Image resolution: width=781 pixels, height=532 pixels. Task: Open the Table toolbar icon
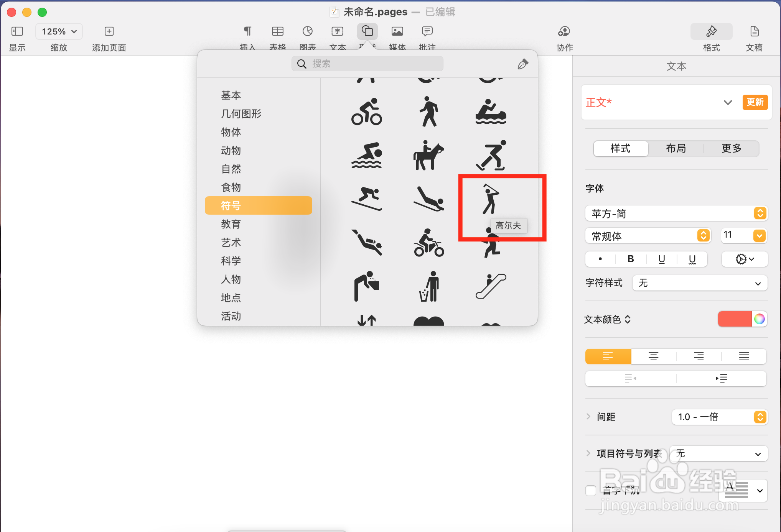pyautogui.click(x=277, y=31)
